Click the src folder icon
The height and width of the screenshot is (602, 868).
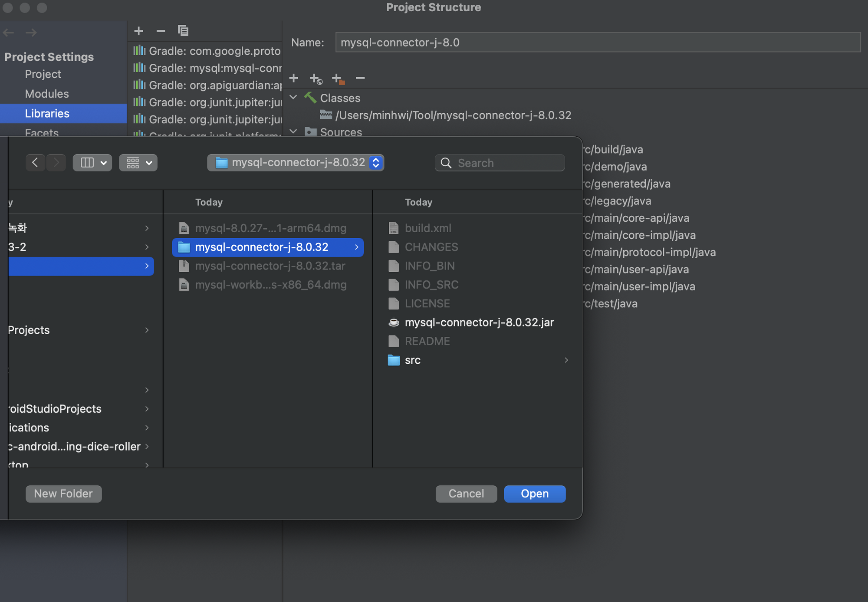[x=394, y=360]
